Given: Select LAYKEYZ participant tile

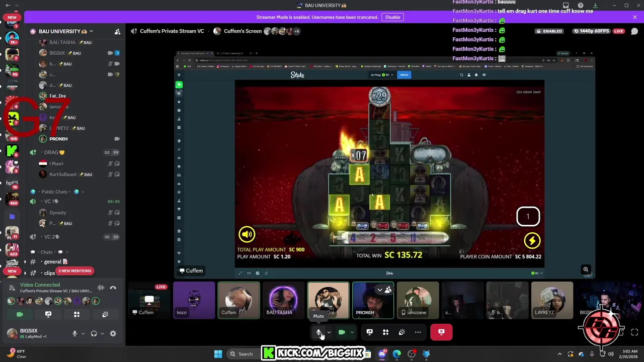Looking at the screenshot, I should pos(552,300).
